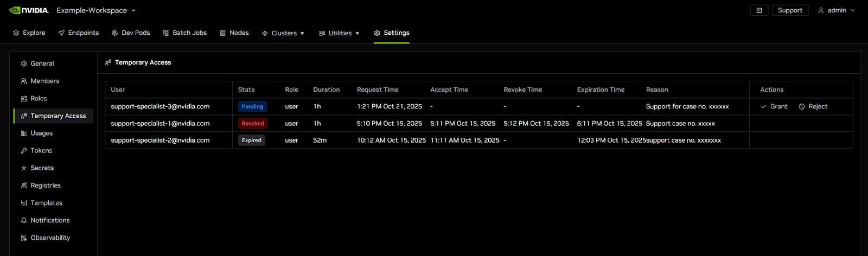Open the admin user menu

pyautogui.click(x=836, y=10)
